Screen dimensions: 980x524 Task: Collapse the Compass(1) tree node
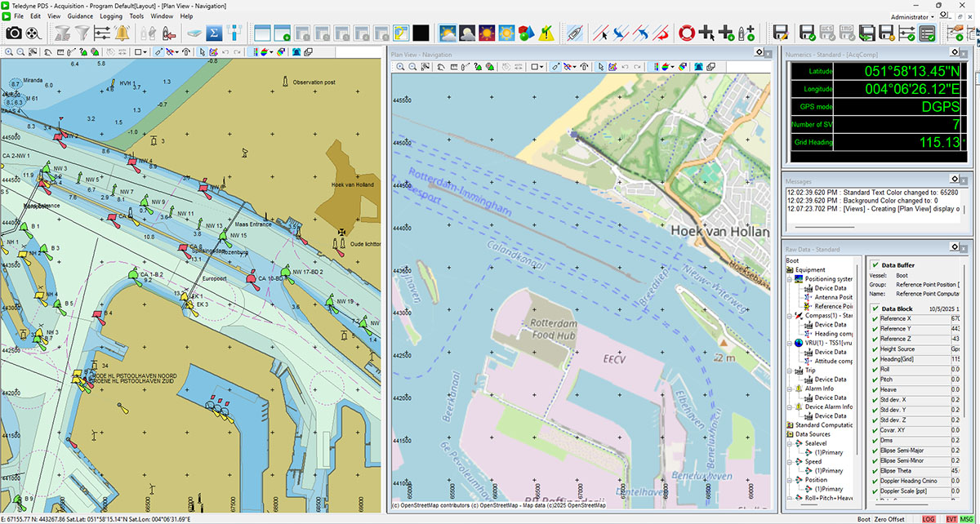(791, 315)
